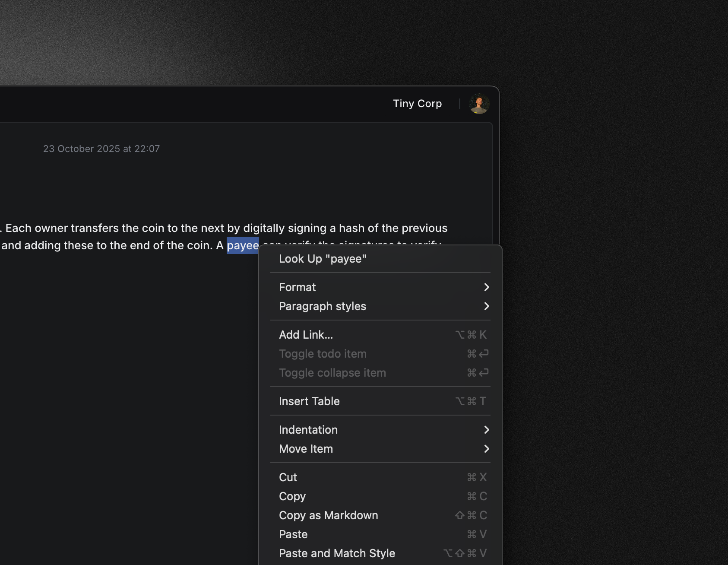Select Look Up "payee" in context menu
The image size is (728, 565).
click(323, 259)
